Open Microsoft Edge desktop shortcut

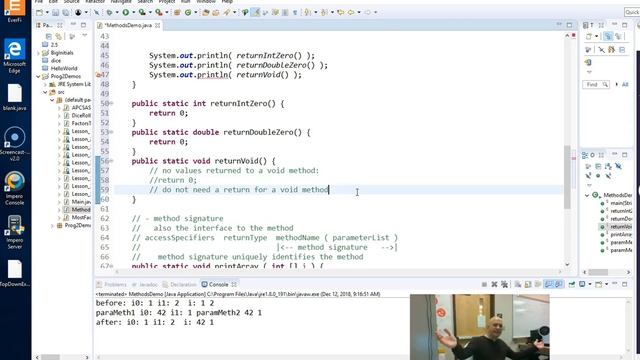15,56
